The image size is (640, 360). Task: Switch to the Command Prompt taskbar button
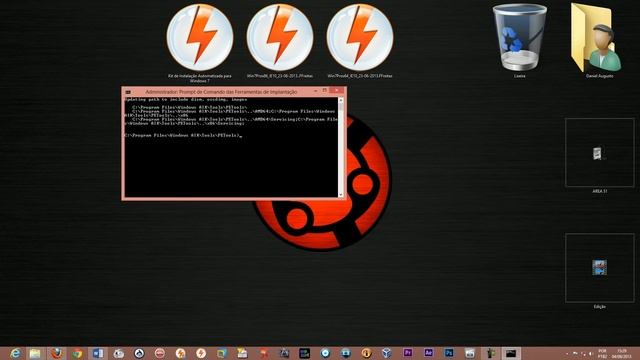(x=511, y=353)
